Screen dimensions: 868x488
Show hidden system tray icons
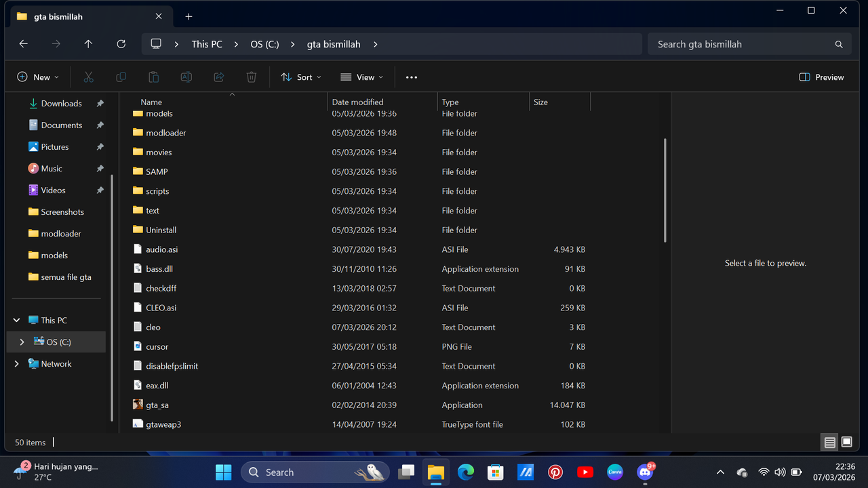tap(720, 472)
